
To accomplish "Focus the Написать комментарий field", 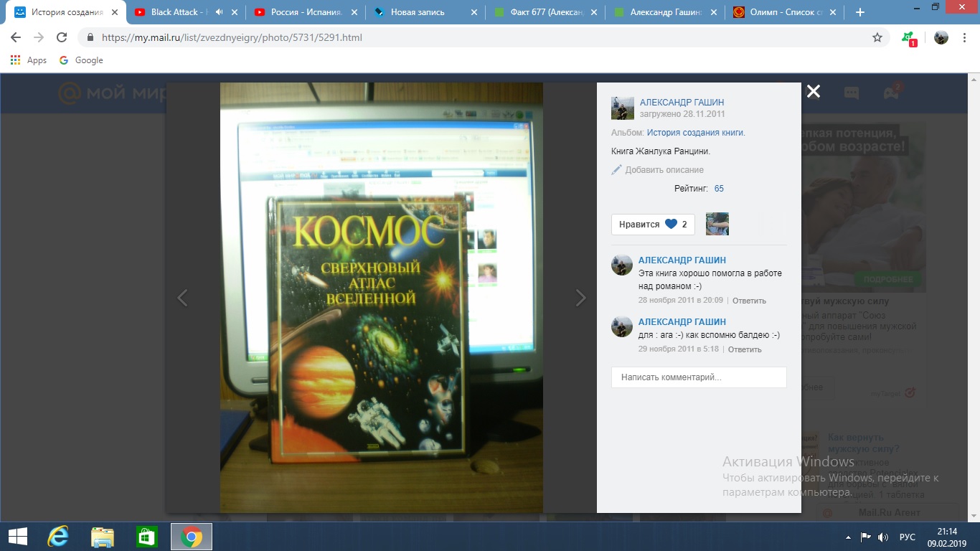I will tap(699, 377).
